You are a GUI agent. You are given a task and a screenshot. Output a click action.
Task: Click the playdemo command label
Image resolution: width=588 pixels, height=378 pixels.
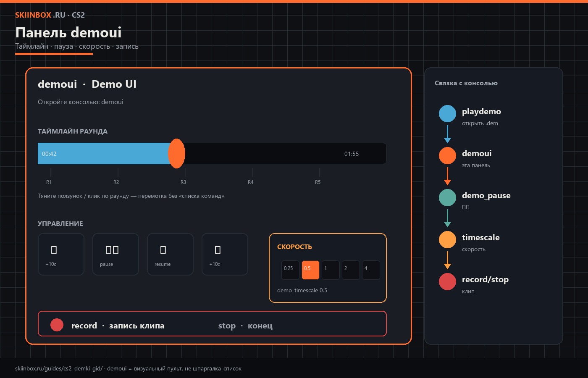(x=481, y=111)
